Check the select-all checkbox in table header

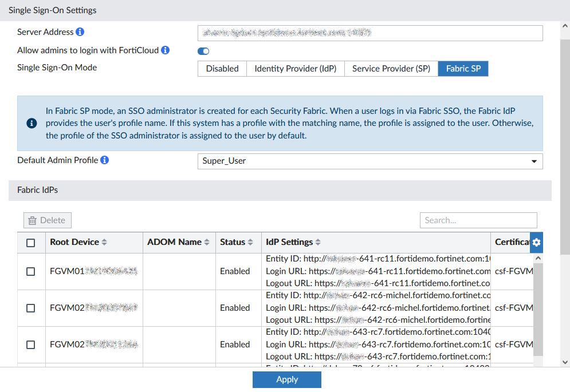[x=31, y=243]
